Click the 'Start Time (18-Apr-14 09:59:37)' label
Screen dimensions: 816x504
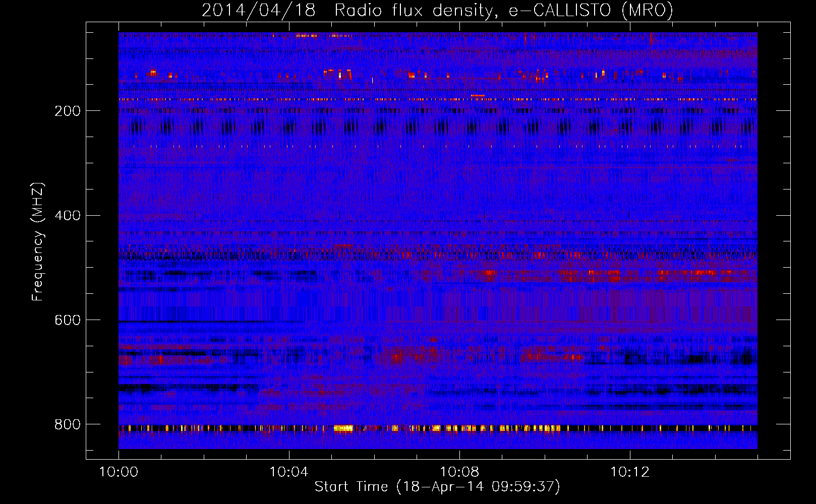437,487
